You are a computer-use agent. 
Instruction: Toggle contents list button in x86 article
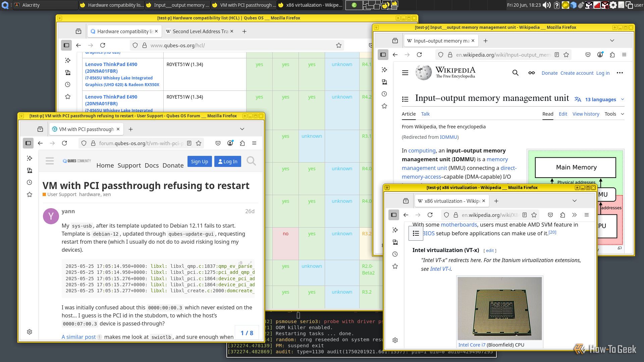416,233
